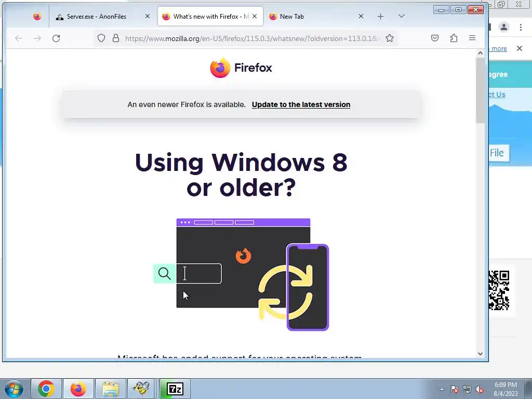The image size is (532, 399).
Task: Click the page scrollbar down arrow
Action: pyautogui.click(x=480, y=353)
